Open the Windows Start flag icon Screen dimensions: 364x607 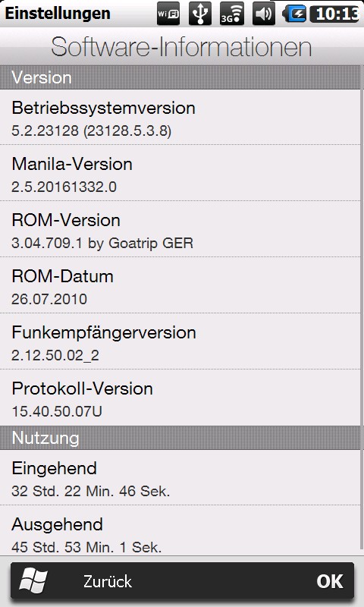click(x=33, y=581)
